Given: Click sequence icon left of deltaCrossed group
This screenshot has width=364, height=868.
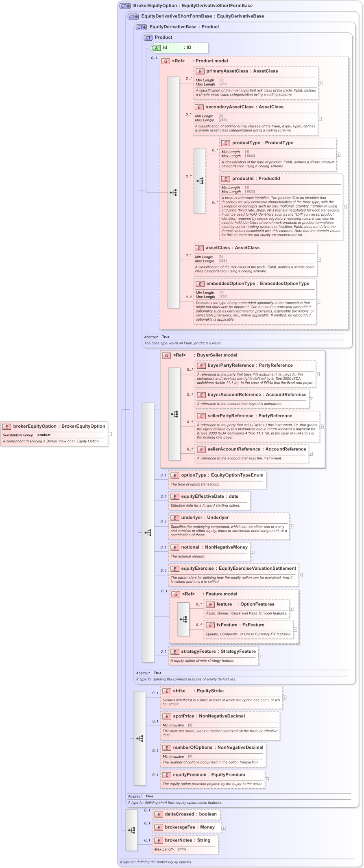Looking at the screenshot, I should point(132,830).
